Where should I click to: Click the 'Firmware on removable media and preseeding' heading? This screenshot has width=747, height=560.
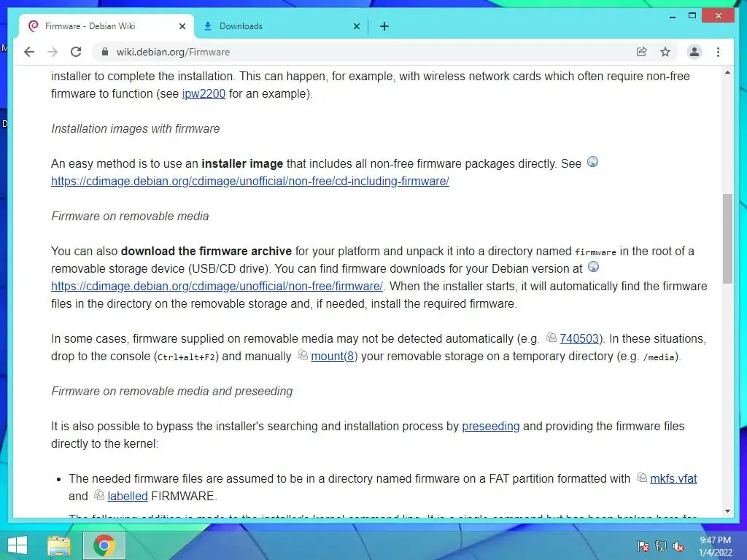tap(172, 391)
